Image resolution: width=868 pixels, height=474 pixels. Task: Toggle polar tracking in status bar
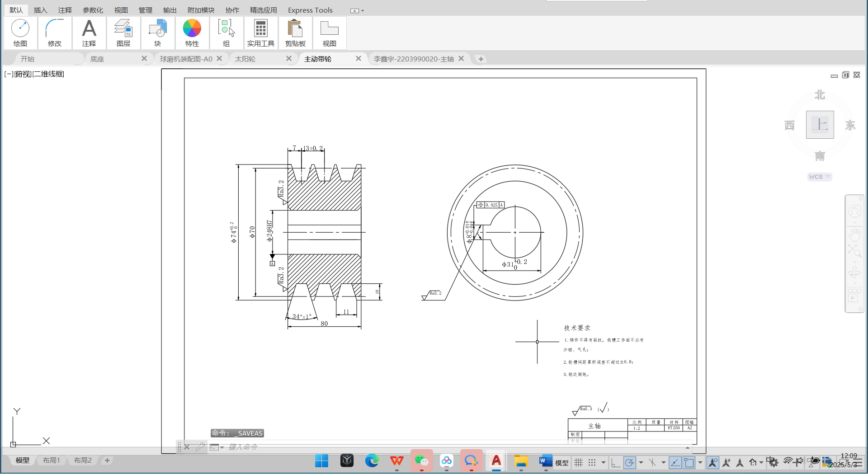(x=630, y=462)
